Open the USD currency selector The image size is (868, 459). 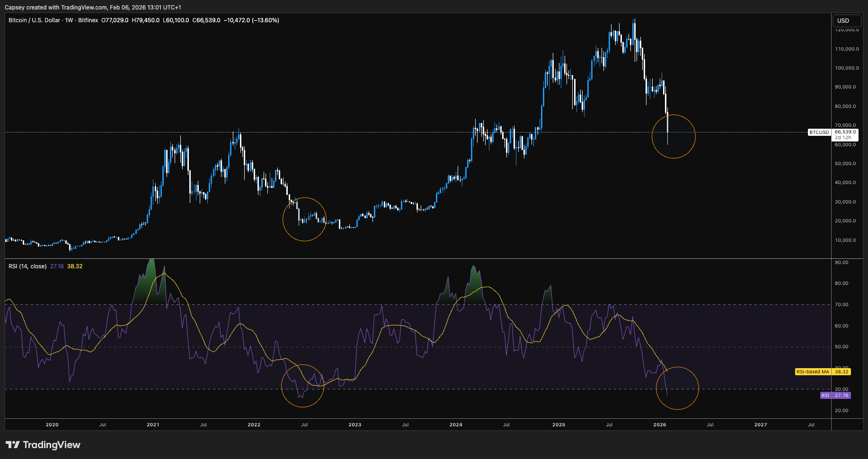pos(846,20)
